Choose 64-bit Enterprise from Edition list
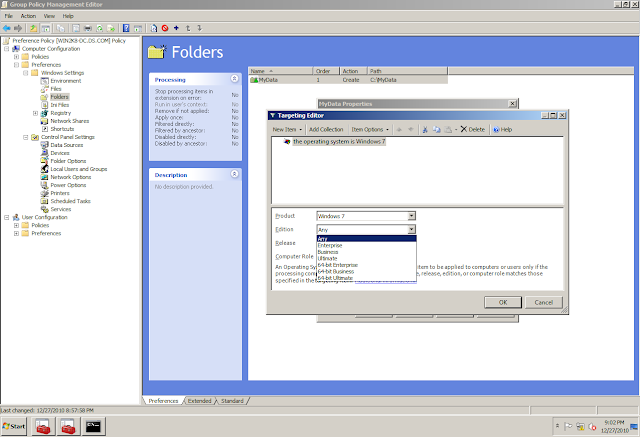 point(366,265)
